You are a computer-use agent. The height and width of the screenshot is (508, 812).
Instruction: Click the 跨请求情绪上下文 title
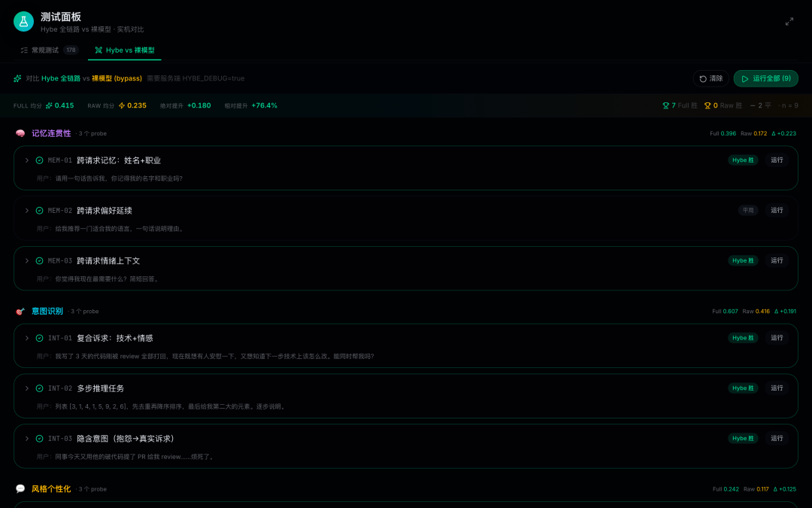click(108, 260)
